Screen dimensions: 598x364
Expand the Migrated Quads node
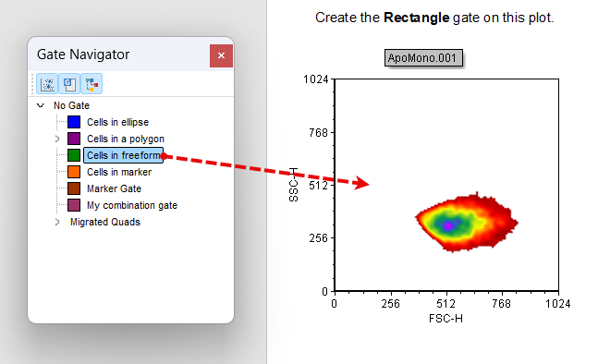(57, 222)
